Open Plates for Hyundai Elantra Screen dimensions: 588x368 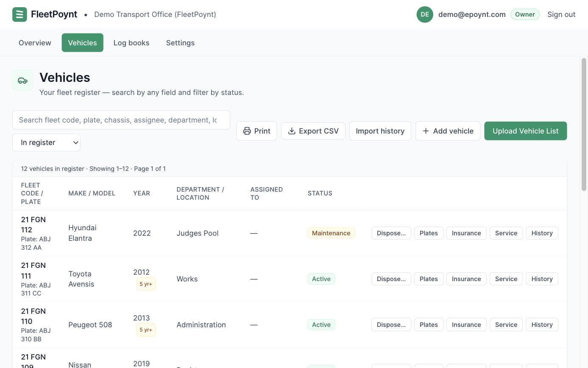[429, 233]
